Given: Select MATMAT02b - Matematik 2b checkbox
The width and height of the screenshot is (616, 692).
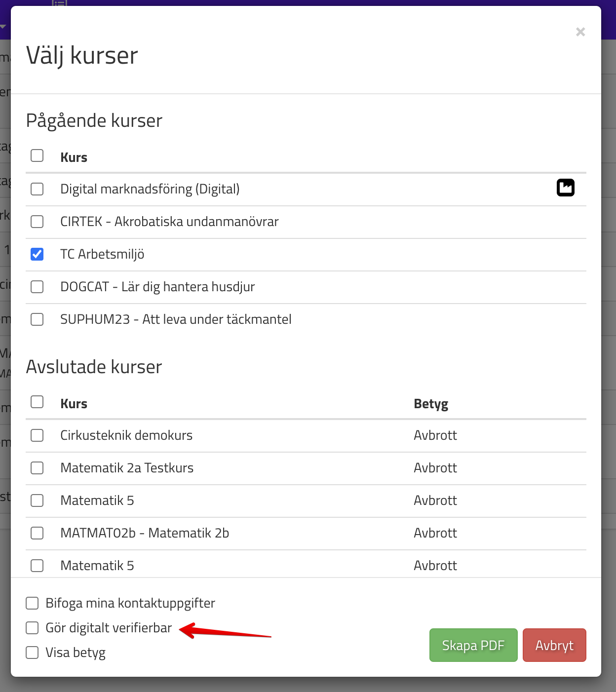Looking at the screenshot, I should (x=37, y=533).
